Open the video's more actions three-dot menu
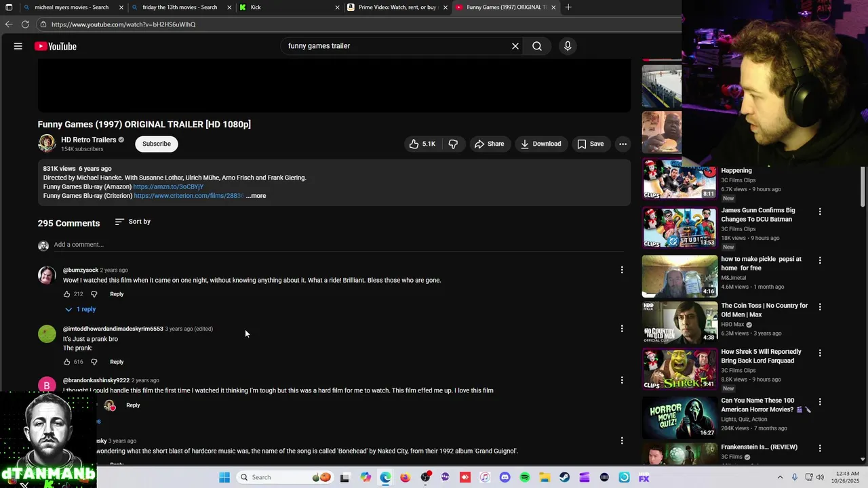This screenshot has width=868, height=488. pyautogui.click(x=623, y=144)
